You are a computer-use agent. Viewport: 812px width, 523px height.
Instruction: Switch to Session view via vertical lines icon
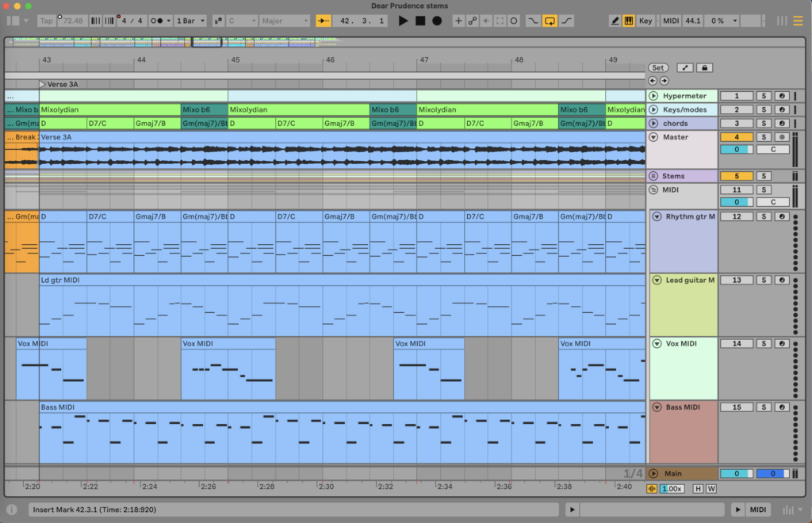tap(782, 21)
